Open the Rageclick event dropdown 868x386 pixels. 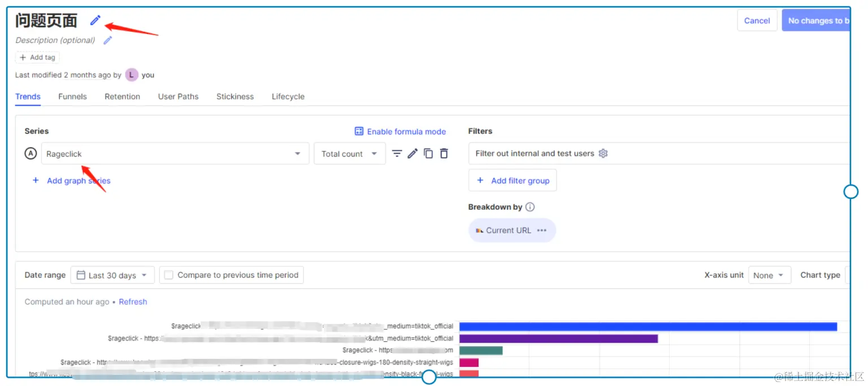[175, 154]
